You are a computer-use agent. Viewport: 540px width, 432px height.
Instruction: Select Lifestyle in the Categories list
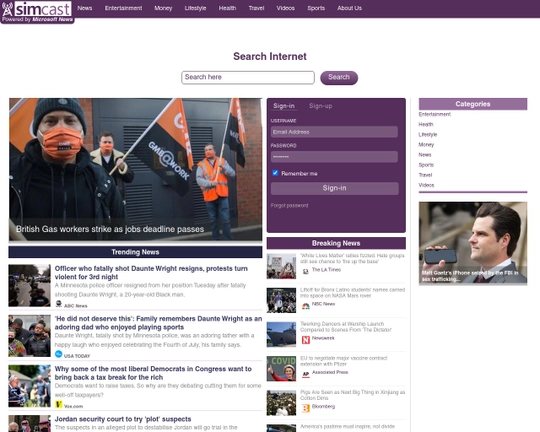428,134
